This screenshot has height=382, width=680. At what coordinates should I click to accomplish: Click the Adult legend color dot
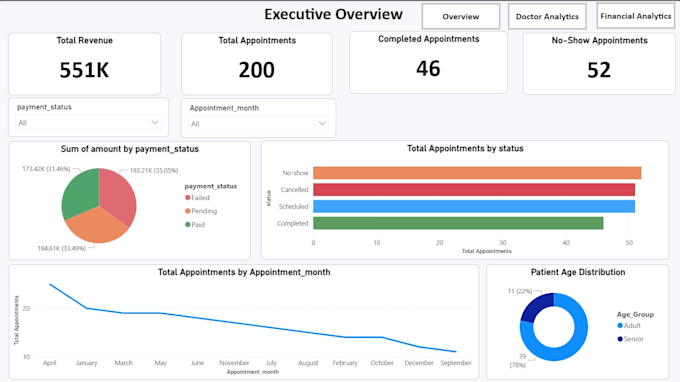pos(620,326)
